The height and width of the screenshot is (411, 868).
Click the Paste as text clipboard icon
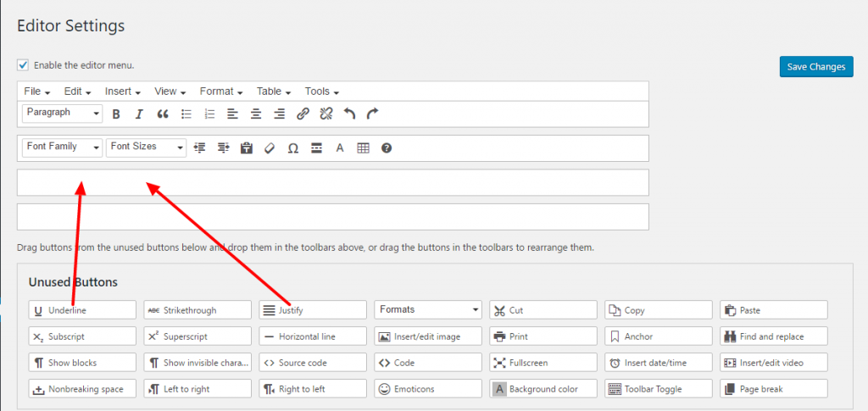(247, 148)
